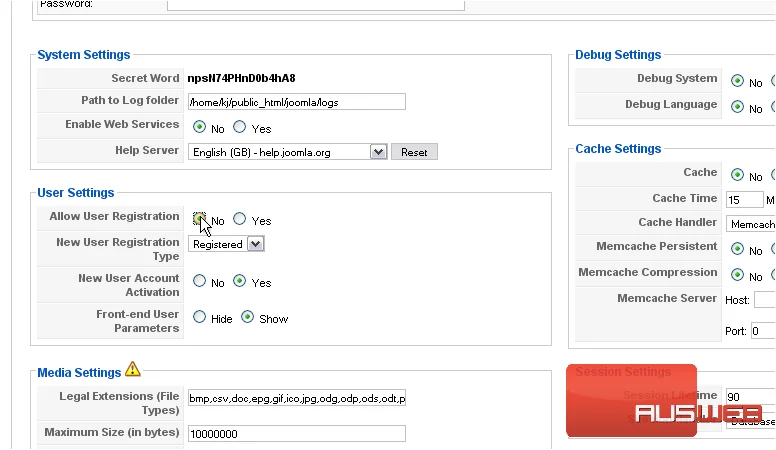This screenshot has height=450, width=776.
Task: Select Hide for Front-end User Parameters
Action: (x=199, y=317)
